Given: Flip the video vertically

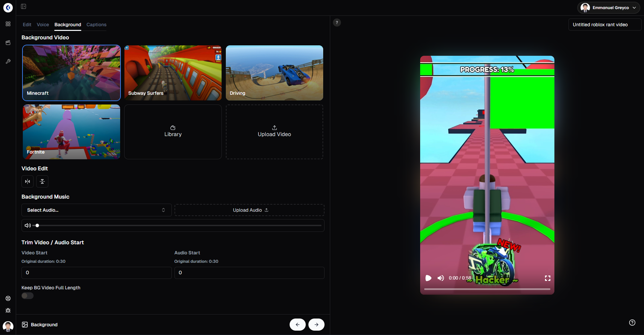Looking at the screenshot, I should 42,181.
